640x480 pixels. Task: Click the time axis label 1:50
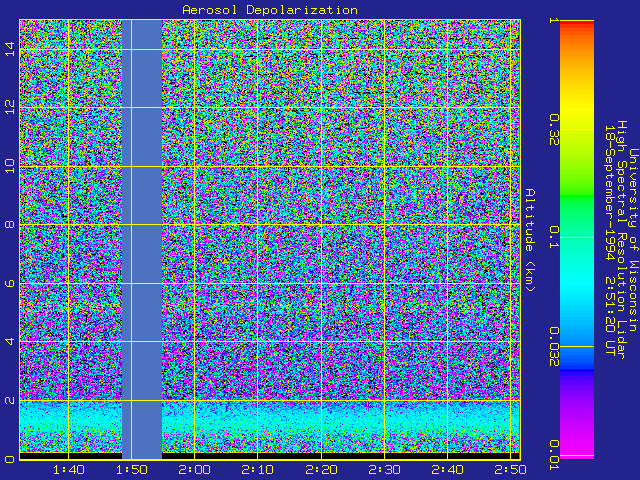pos(131,470)
